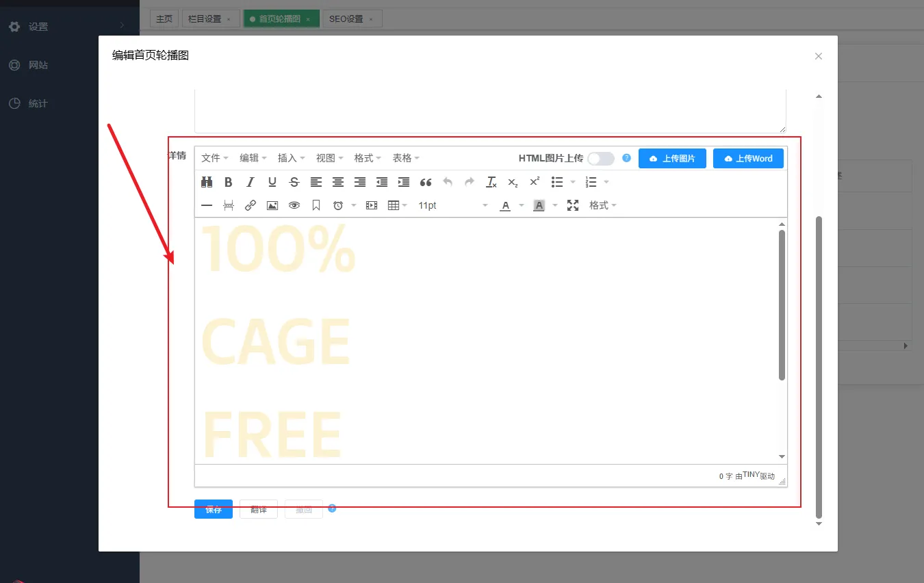The image size is (924, 583).
Task: Insert a horizontal line
Action: pos(207,205)
